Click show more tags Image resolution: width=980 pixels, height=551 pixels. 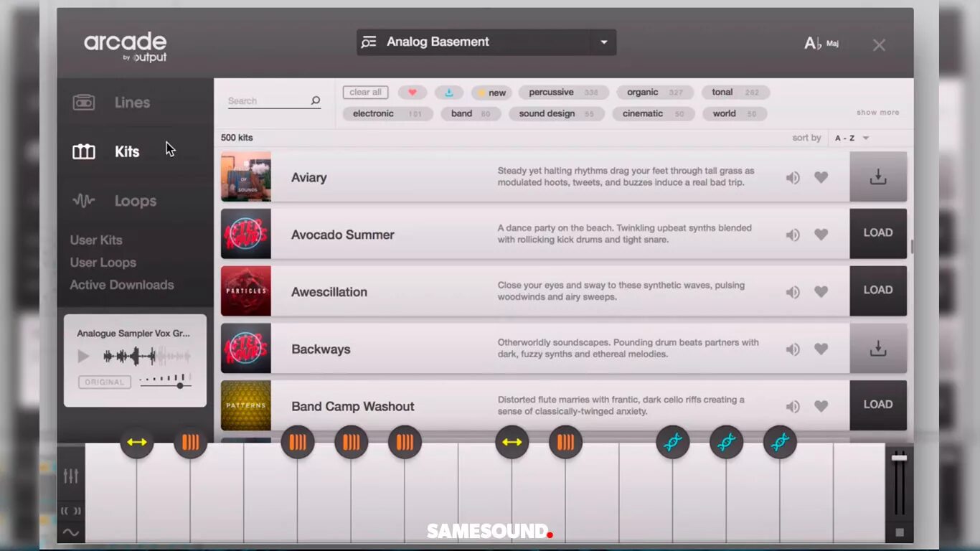point(877,113)
